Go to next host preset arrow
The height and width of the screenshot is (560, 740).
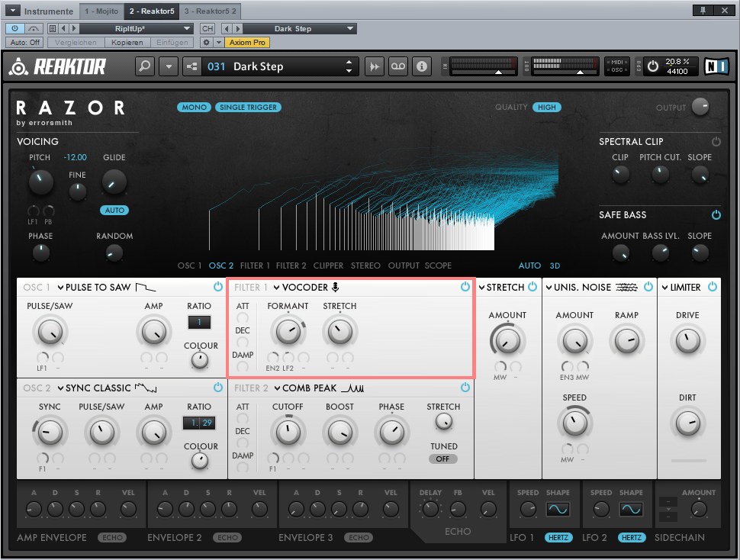pos(74,28)
